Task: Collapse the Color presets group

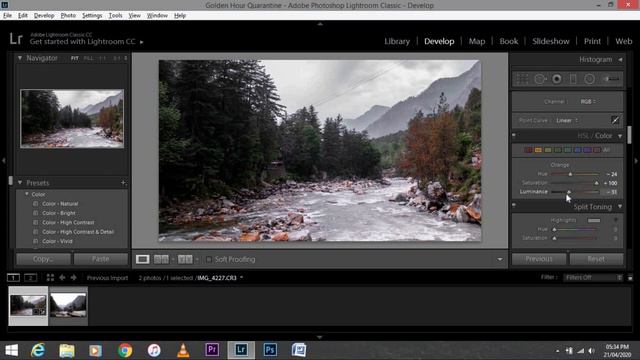Action: [27, 194]
